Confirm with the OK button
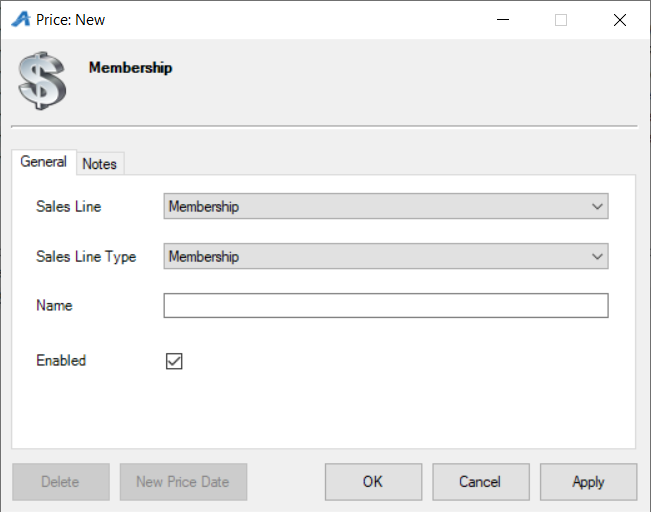 [373, 482]
